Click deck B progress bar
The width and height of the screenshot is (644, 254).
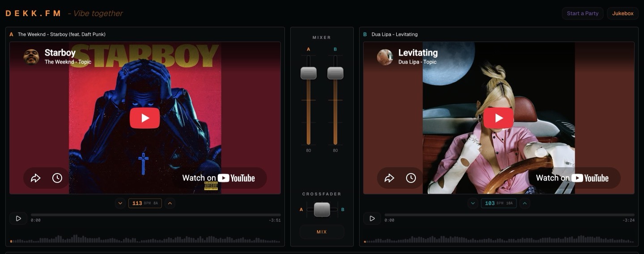(509, 215)
